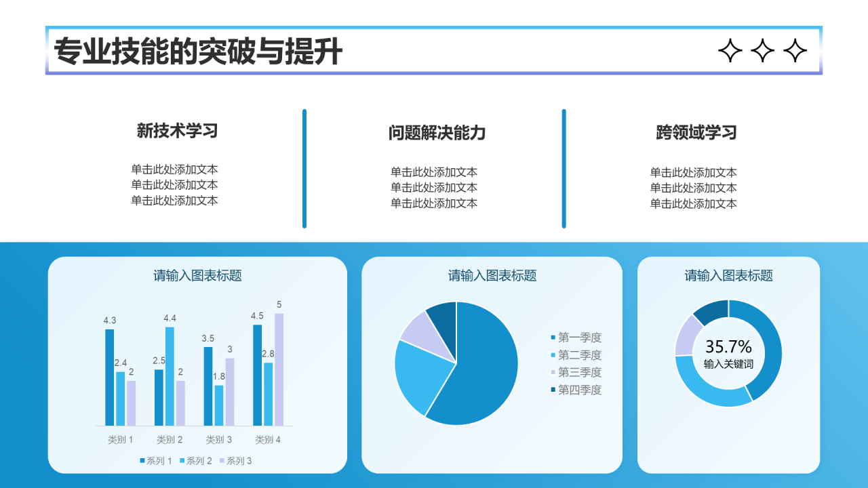Screen dimensions: 868x488
Task: Click the 第四季度 legend entry
Action: pos(576,390)
